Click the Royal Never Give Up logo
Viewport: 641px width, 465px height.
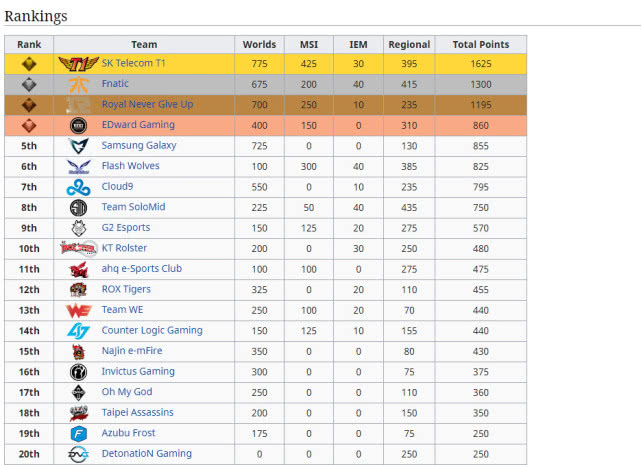click(x=78, y=105)
